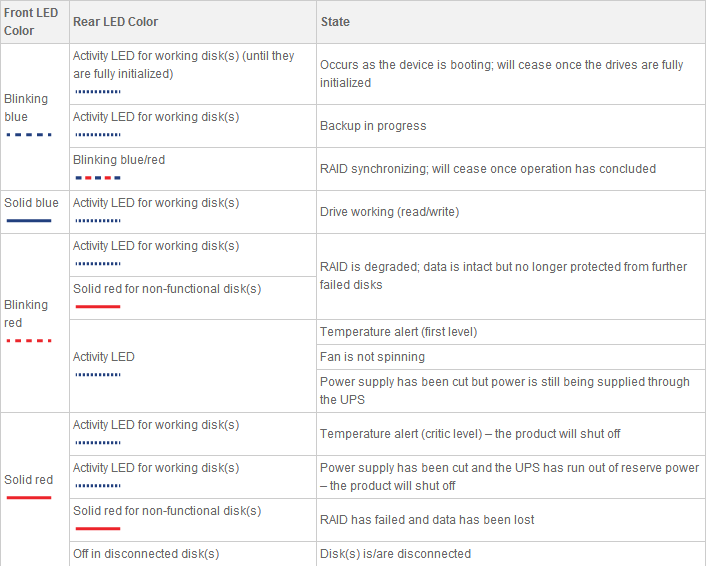Click the Fan is not spinning row
Image resolution: width=706 pixels, height=566 pixels.
(511, 357)
